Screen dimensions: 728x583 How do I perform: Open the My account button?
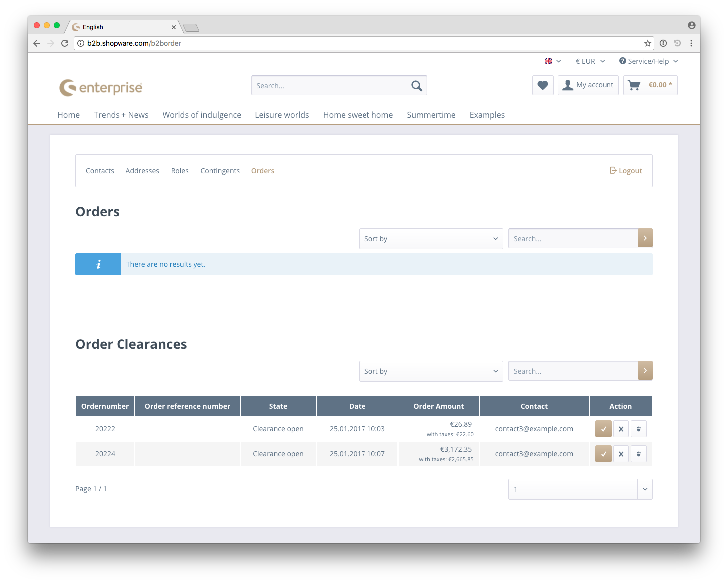click(x=588, y=85)
